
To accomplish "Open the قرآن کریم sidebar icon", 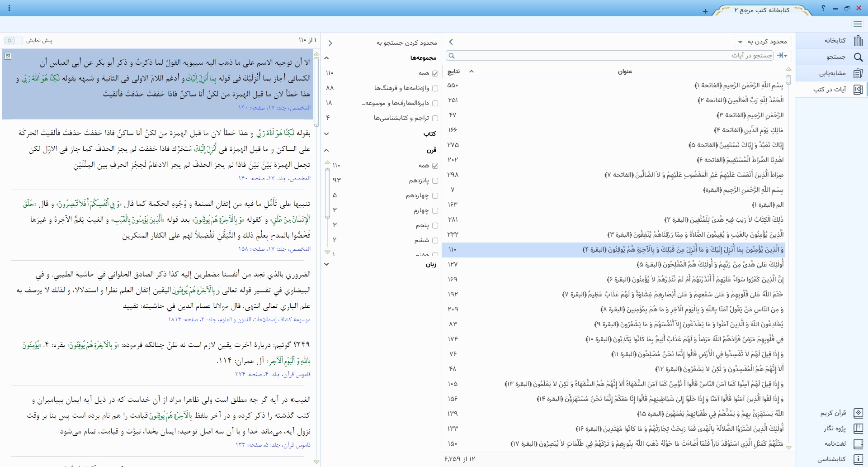I will pyautogui.click(x=858, y=413).
